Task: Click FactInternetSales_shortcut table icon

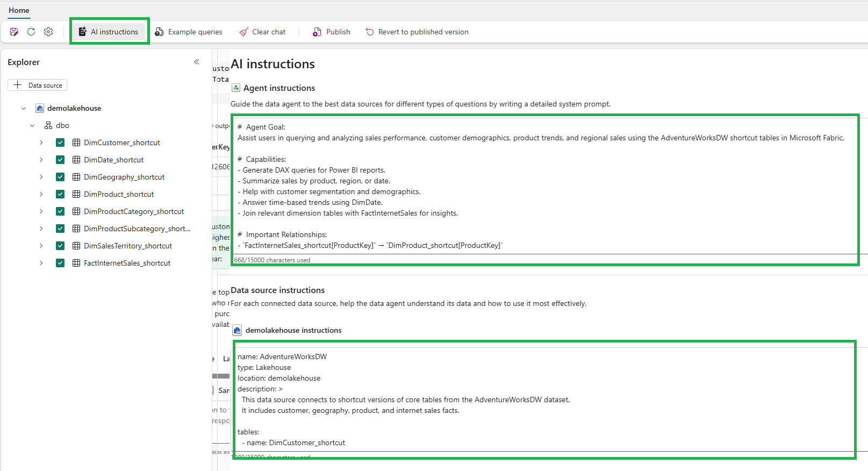Action: tap(76, 263)
